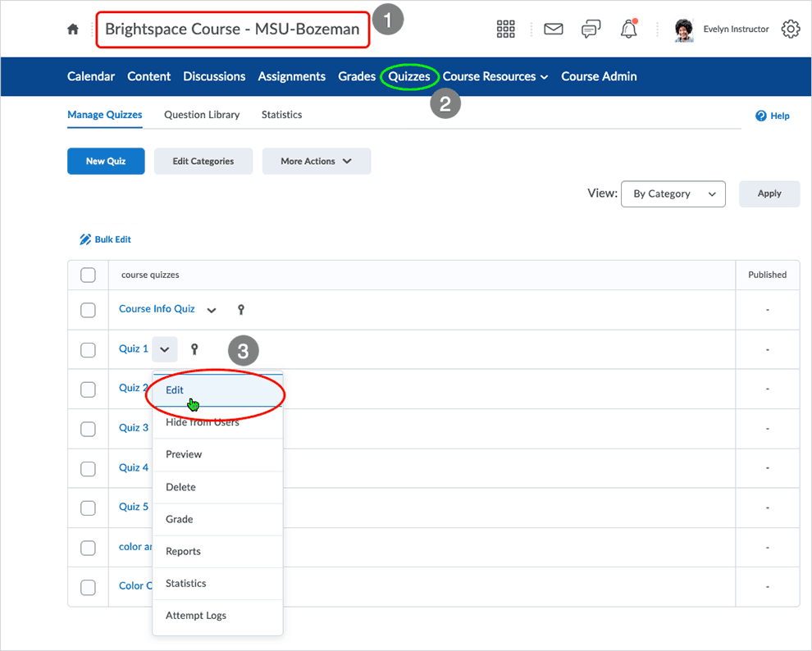Select Hide from Users in context menu
Screen dimensions: 812x651
coord(217,422)
